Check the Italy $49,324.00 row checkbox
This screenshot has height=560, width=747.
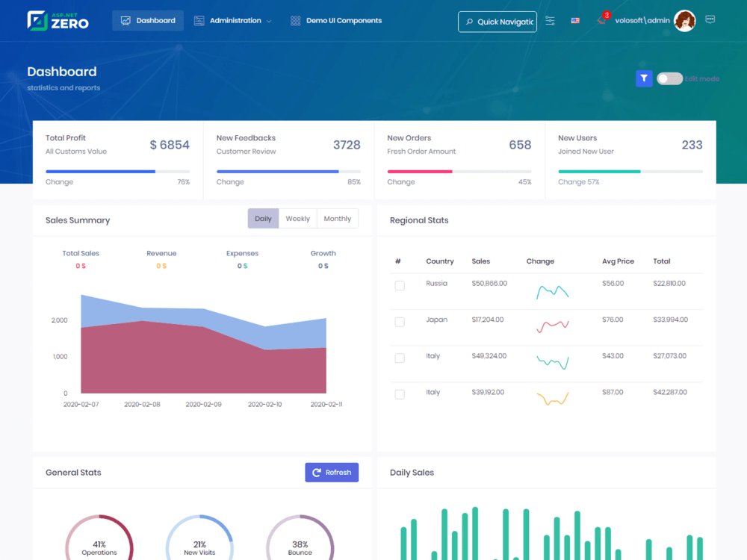(400, 358)
